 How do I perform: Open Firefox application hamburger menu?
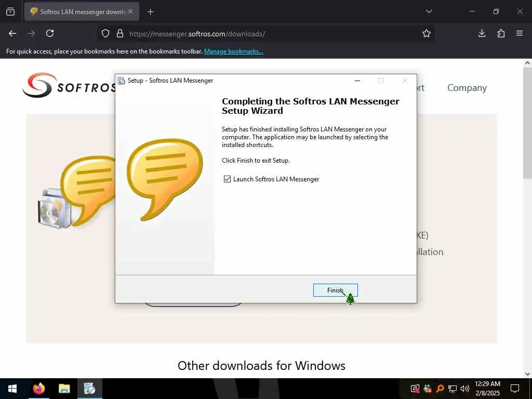[520, 33]
